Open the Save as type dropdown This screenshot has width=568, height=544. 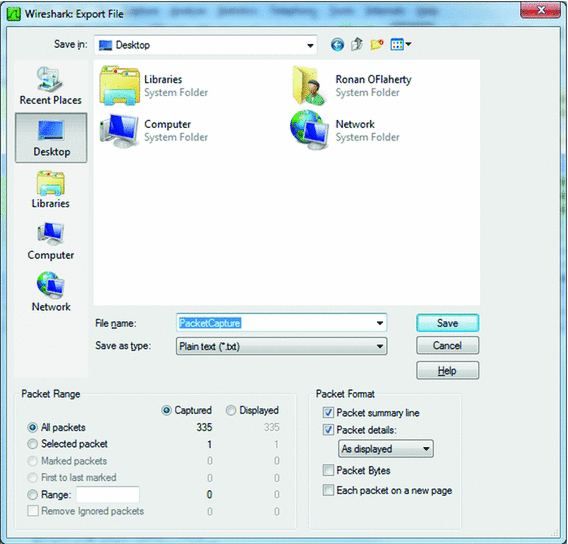281,346
